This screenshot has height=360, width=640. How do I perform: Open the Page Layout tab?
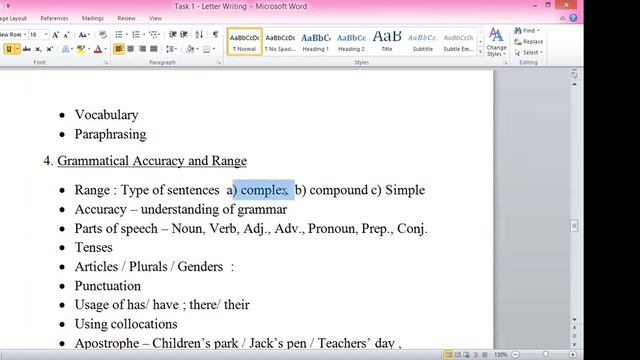point(13,18)
